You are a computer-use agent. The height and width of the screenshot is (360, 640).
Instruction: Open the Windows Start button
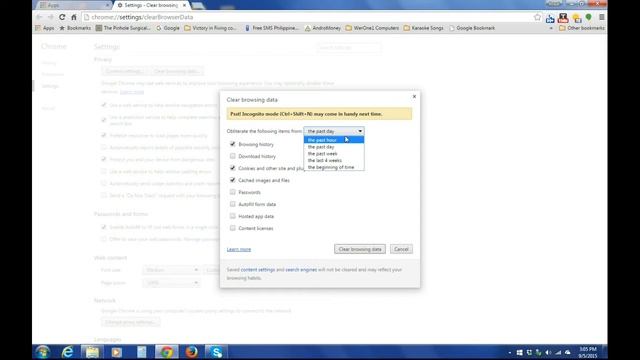point(43,352)
